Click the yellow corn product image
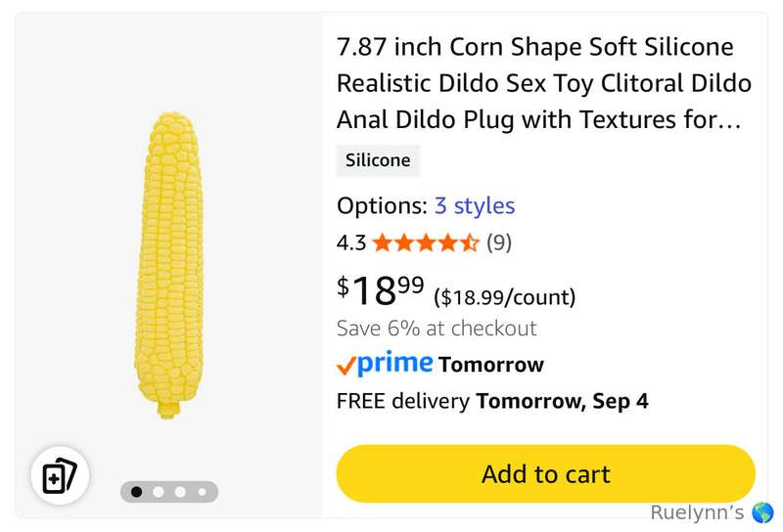 click(x=169, y=265)
